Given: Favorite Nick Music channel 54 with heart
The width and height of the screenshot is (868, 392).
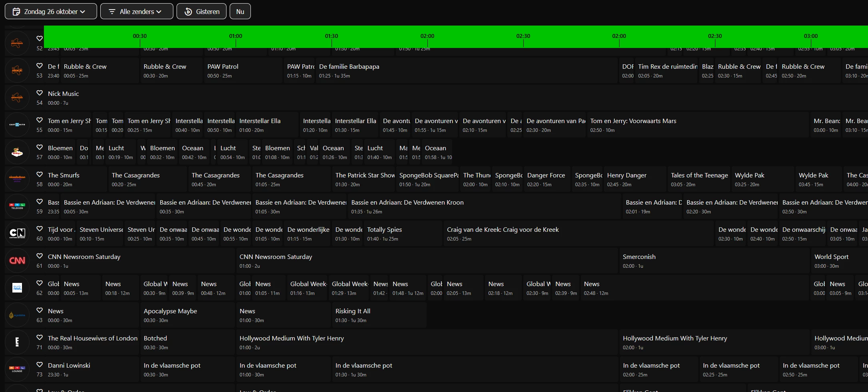Looking at the screenshot, I should 40,93.
